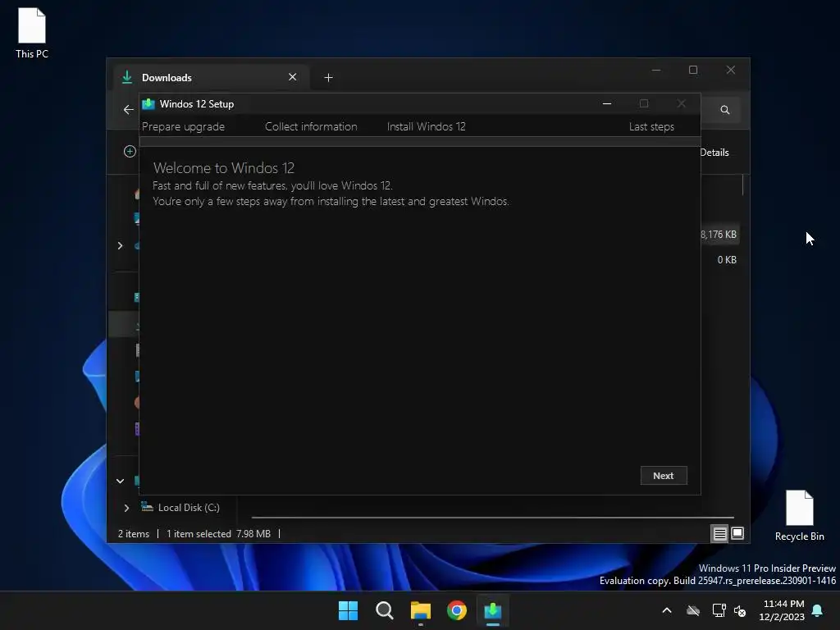Select the Last steps stage
The image size is (840, 630).
pos(651,127)
